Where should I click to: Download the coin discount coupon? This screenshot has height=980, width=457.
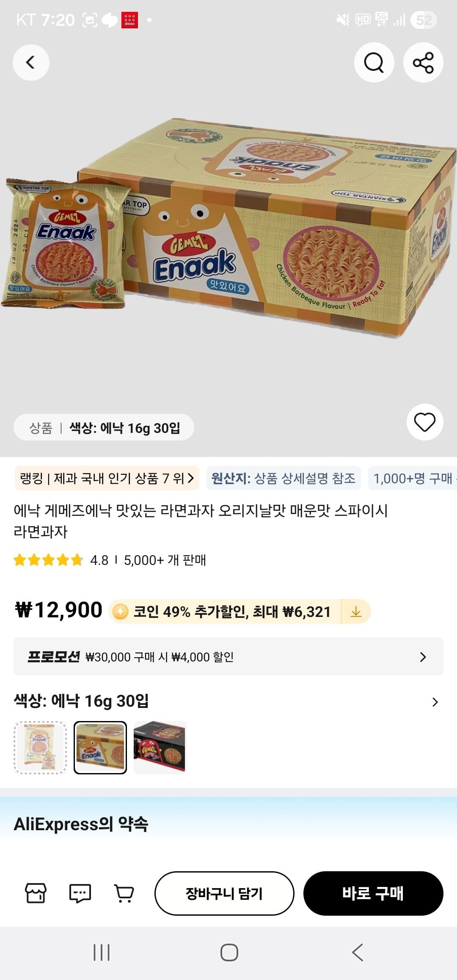[356, 612]
